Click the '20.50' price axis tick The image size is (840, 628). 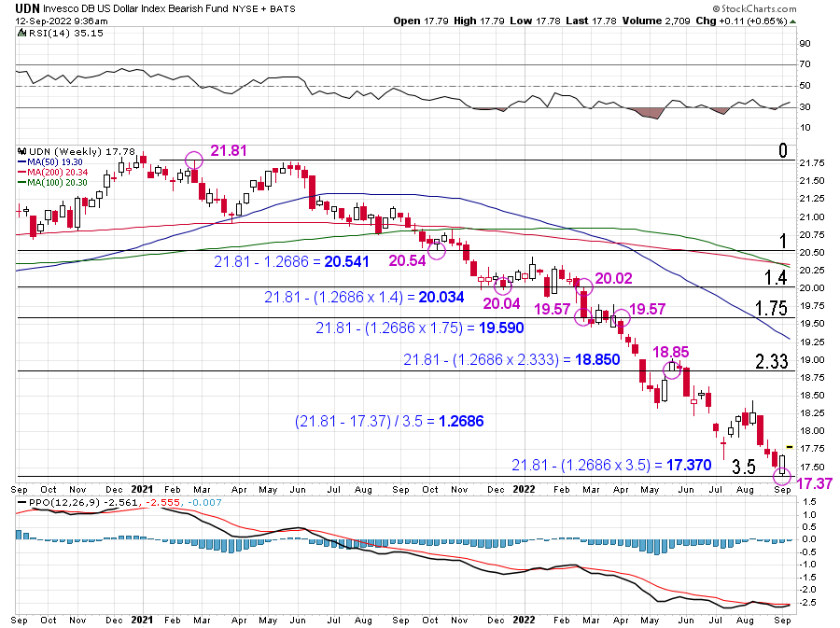click(x=812, y=253)
